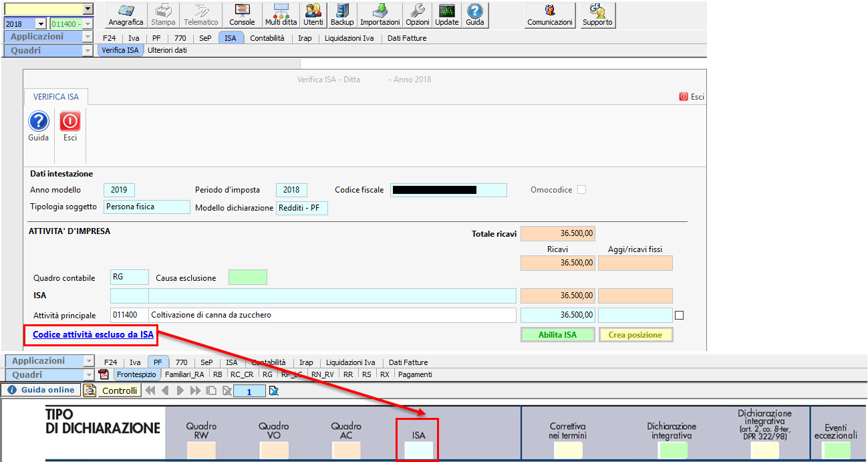Viewport: 868px width, 462px height.
Task: Open Liquidazioni Iva in the upper application row
Action: [349, 38]
